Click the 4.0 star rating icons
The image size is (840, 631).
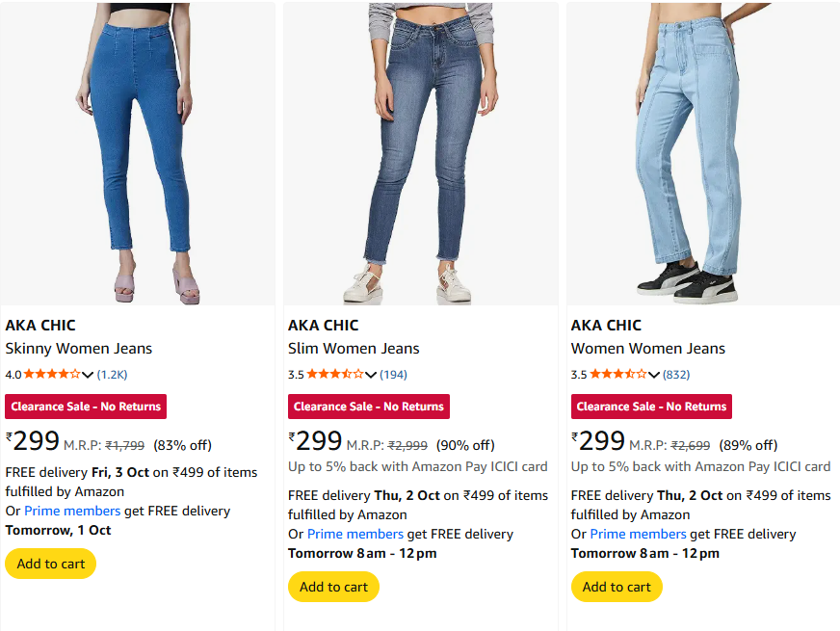tap(52, 374)
